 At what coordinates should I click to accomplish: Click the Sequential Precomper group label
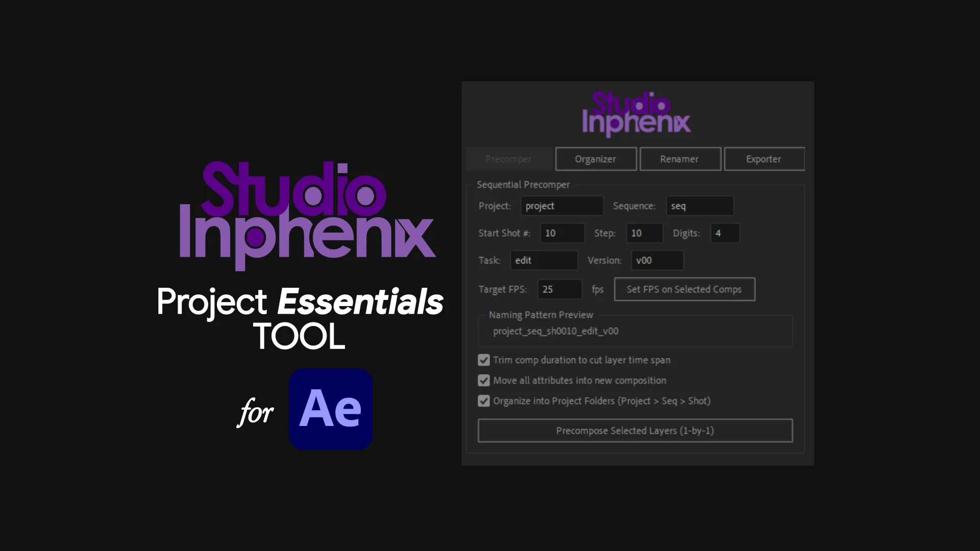coord(523,185)
